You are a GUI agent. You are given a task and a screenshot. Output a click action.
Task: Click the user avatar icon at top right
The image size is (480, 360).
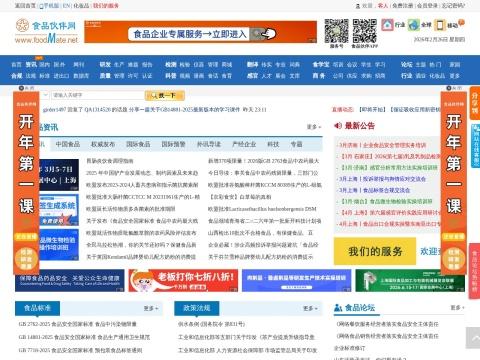point(358,6)
